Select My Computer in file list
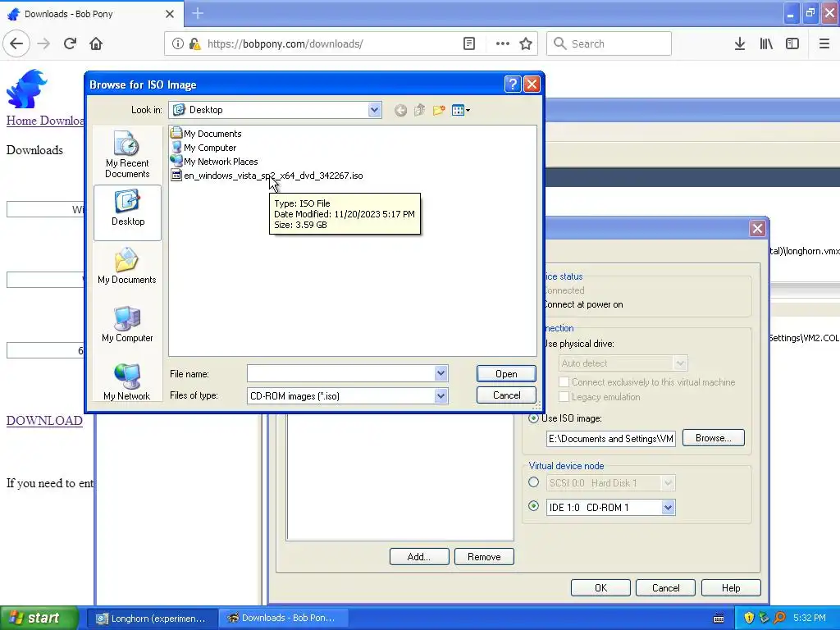Image resolution: width=840 pixels, height=630 pixels. click(x=203, y=148)
